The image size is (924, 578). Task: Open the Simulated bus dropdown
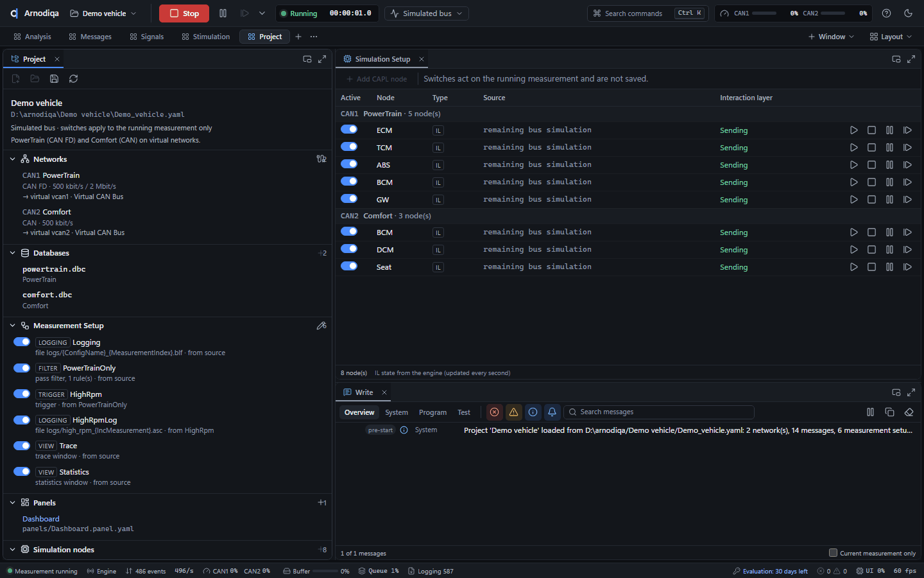pyautogui.click(x=427, y=13)
